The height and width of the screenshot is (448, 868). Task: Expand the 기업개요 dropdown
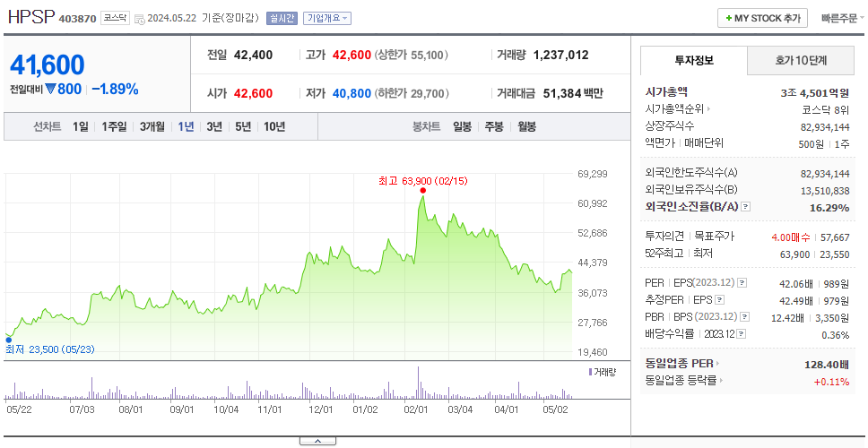(326, 18)
